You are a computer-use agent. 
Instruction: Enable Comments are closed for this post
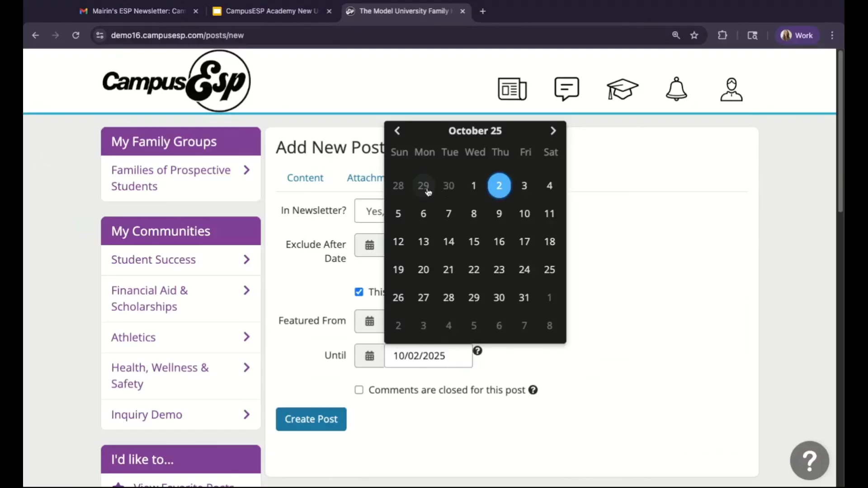click(x=359, y=390)
